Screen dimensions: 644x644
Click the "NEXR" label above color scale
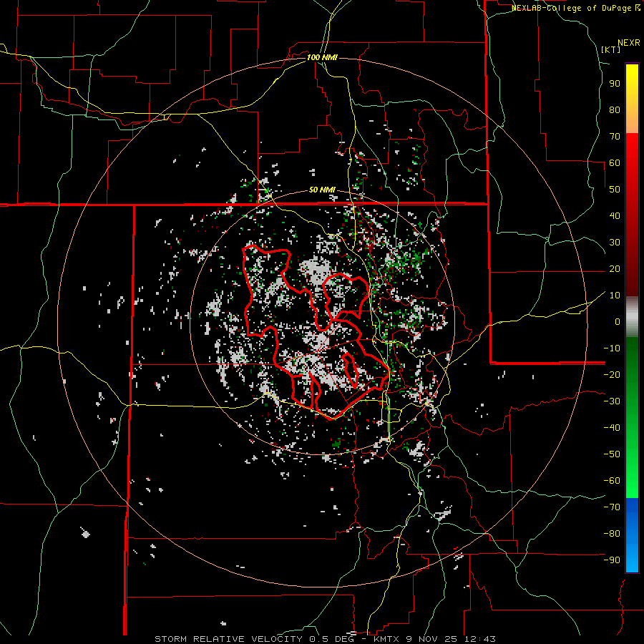[x=629, y=43]
